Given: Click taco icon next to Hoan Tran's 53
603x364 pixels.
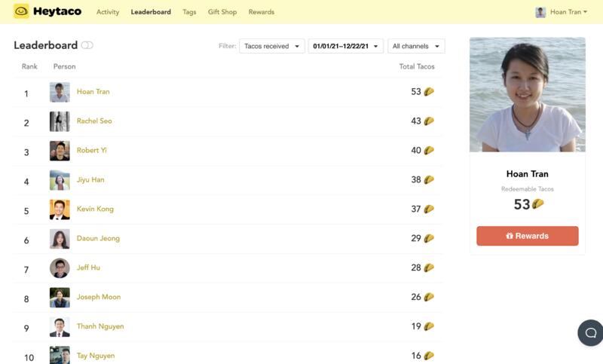Looking at the screenshot, I should pyautogui.click(x=429, y=92).
